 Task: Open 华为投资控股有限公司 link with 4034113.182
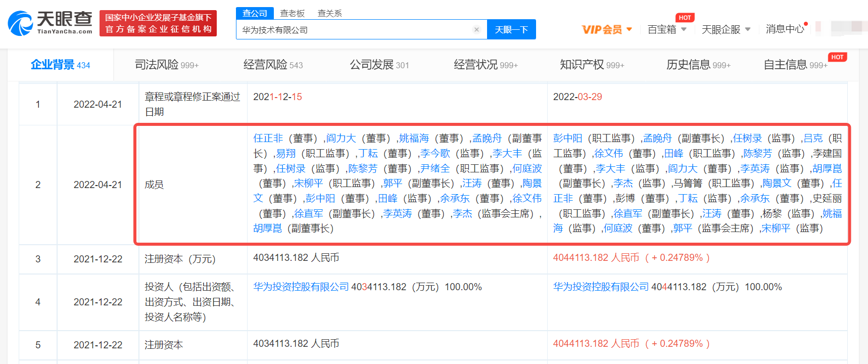click(x=301, y=287)
